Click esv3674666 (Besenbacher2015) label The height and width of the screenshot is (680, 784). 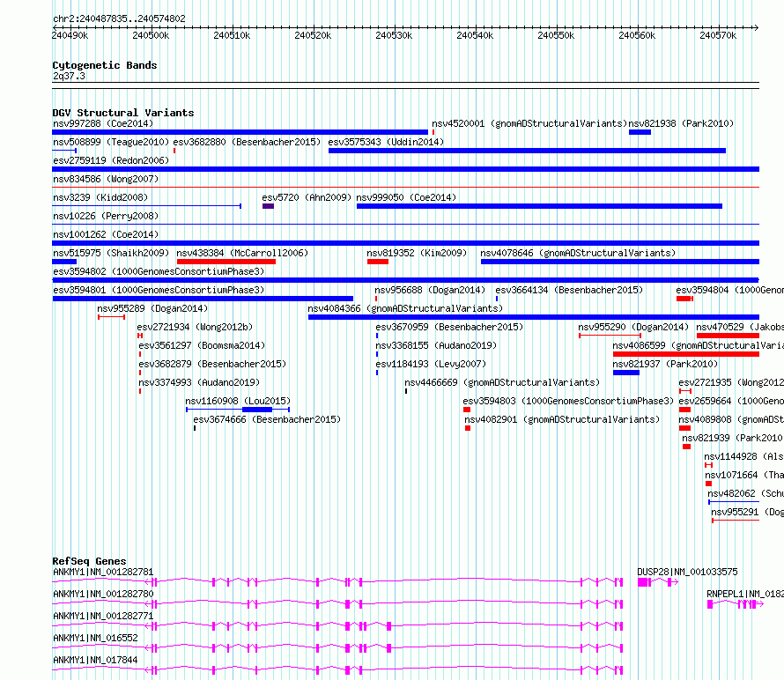(x=267, y=419)
